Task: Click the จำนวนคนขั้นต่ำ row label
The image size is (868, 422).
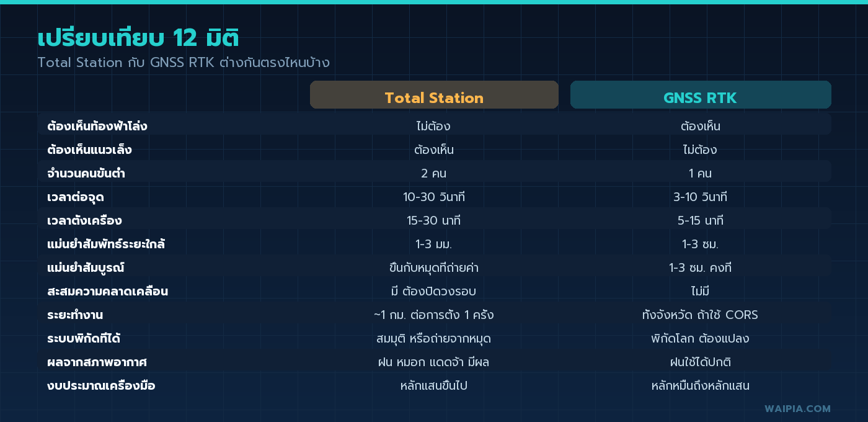Action: pos(86,173)
